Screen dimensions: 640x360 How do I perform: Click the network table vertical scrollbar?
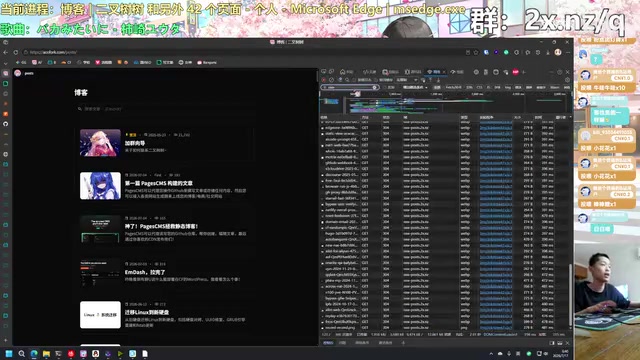[570, 294]
